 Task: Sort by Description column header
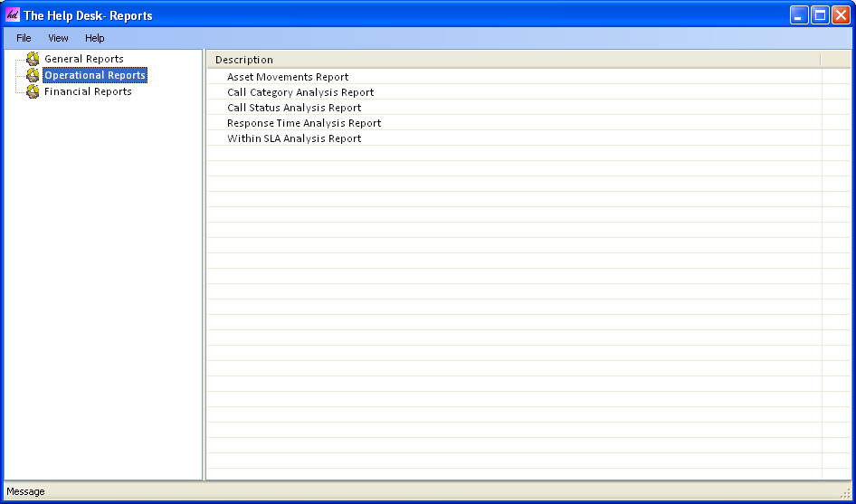click(512, 60)
